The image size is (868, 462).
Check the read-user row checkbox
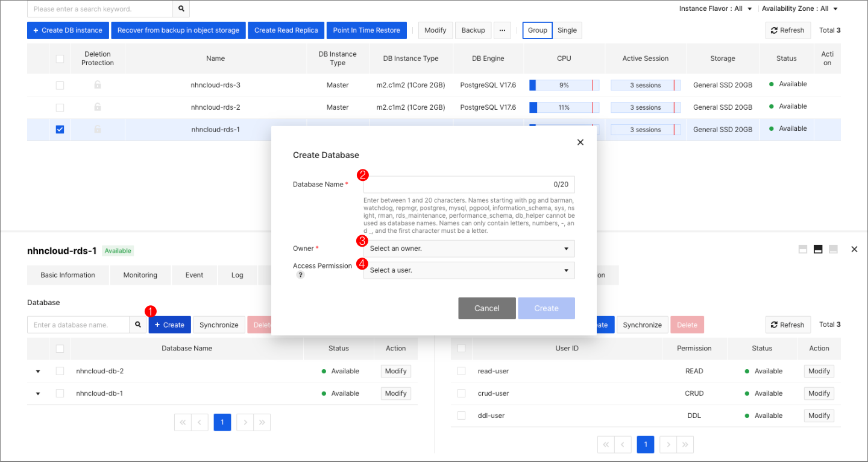[461, 370]
